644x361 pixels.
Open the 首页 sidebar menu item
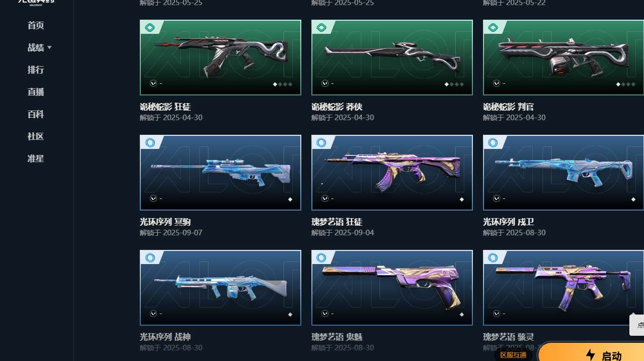click(x=36, y=25)
